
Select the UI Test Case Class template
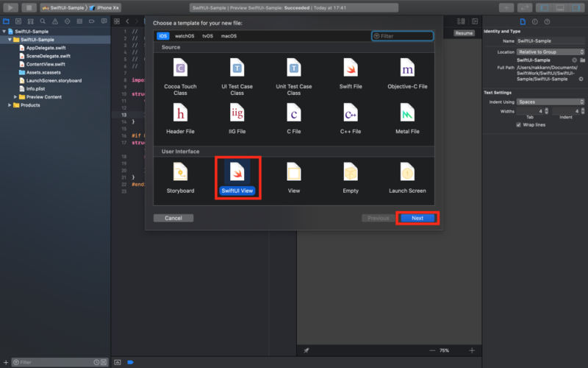(x=237, y=77)
